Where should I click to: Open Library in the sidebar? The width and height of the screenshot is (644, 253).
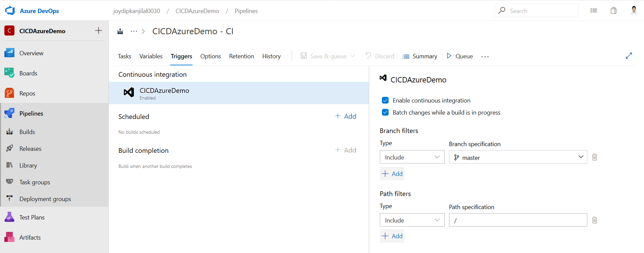pyautogui.click(x=28, y=165)
